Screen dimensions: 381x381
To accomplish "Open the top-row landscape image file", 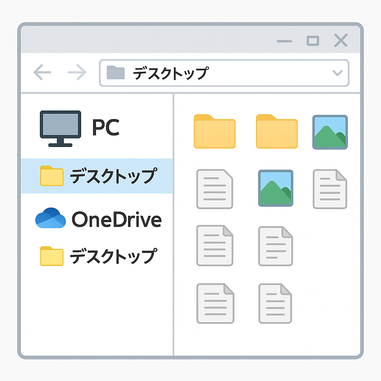I will click(x=330, y=132).
